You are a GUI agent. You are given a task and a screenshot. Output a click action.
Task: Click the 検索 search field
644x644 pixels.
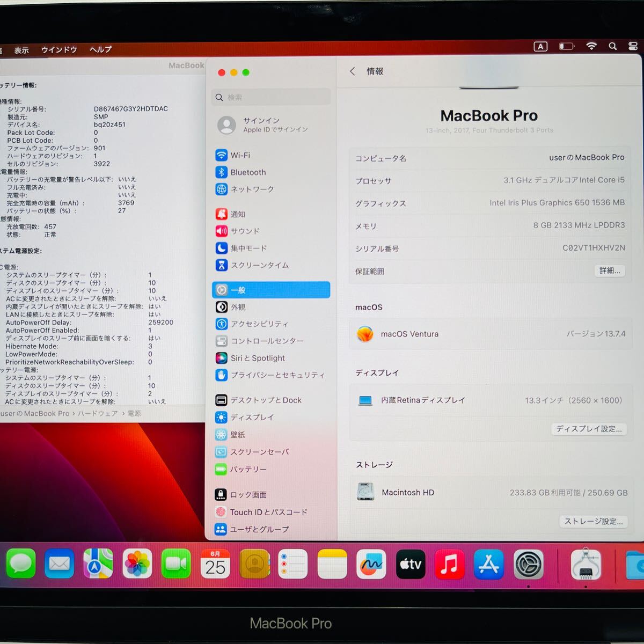point(271,97)
